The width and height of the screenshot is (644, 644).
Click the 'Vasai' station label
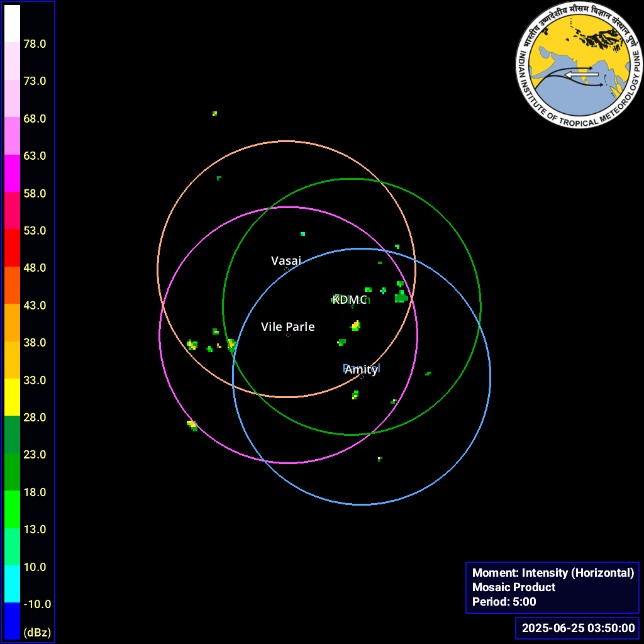point(286,260)
